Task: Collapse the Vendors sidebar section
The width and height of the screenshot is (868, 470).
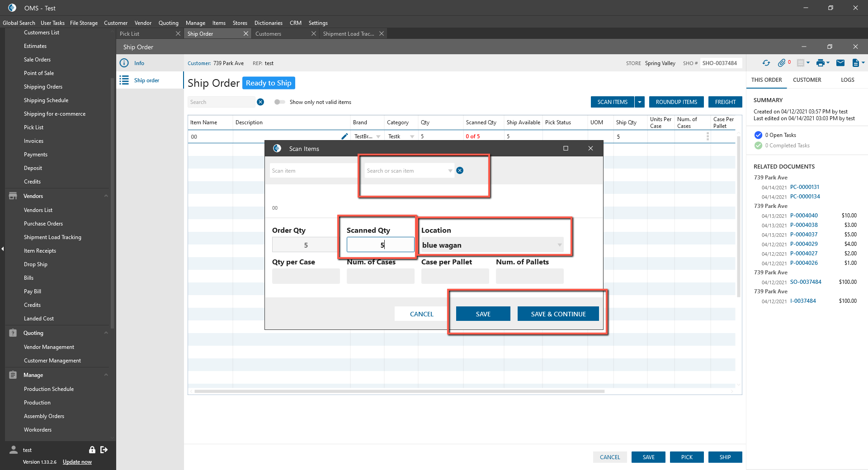Action: 106,196
